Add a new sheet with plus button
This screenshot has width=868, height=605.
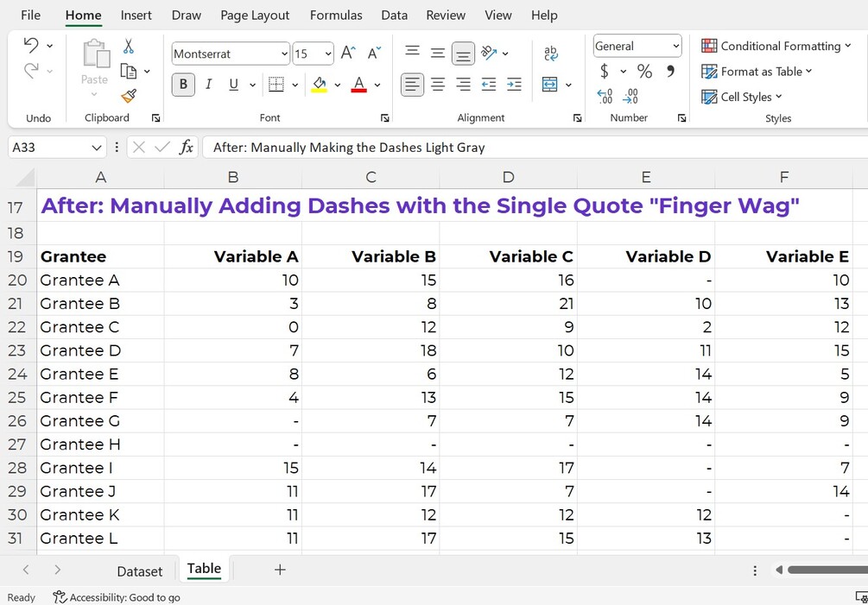280,570
